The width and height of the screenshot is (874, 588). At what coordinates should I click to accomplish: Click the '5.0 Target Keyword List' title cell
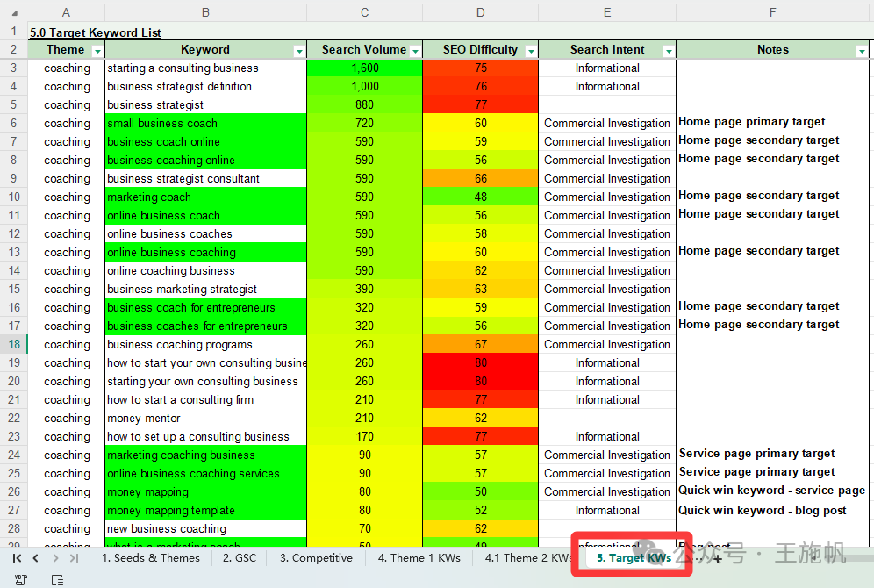tap(96, 32)
